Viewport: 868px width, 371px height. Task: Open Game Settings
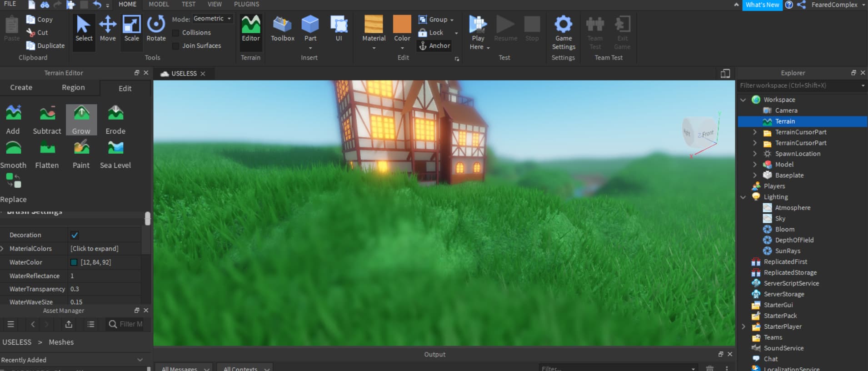click(564, 32)
